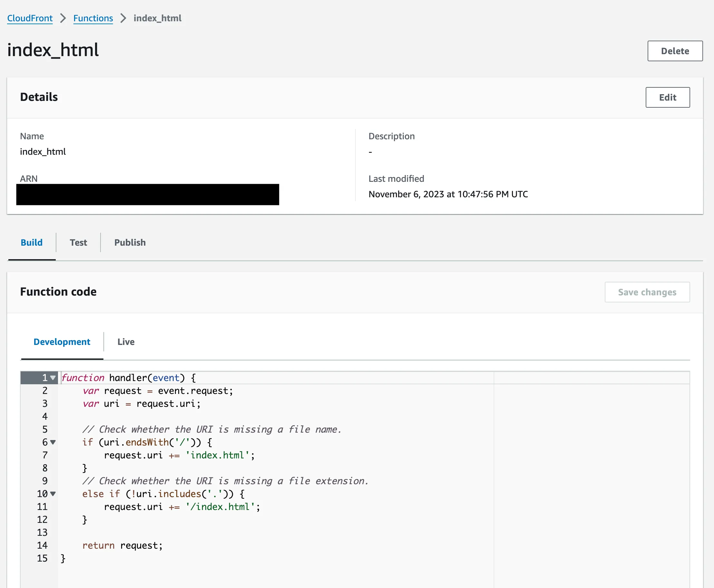The image size is (714, 588).
Task: Switch to the Build tab
Action: [32, 242]
